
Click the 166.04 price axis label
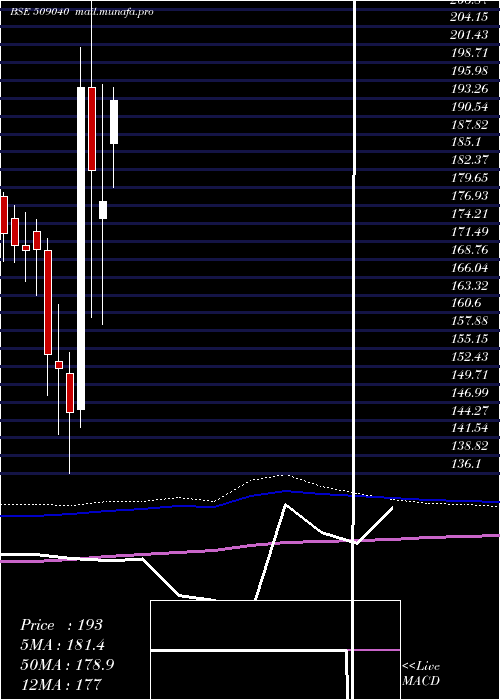pos(469,267)
